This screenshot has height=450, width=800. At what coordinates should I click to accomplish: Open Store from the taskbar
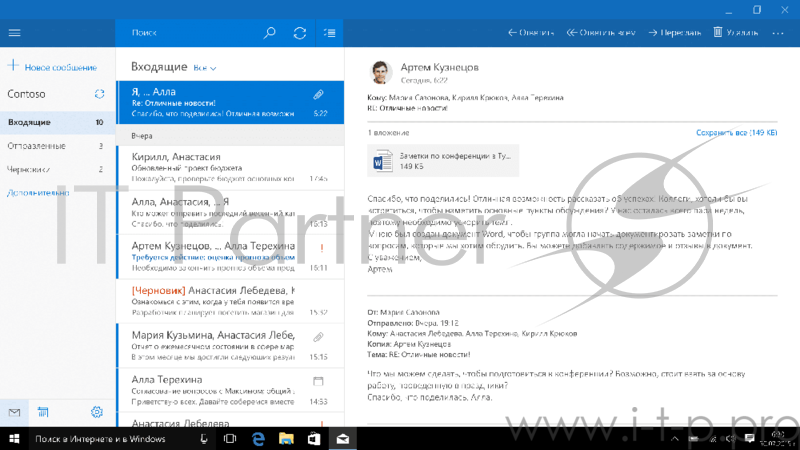(x=314, y=439)
